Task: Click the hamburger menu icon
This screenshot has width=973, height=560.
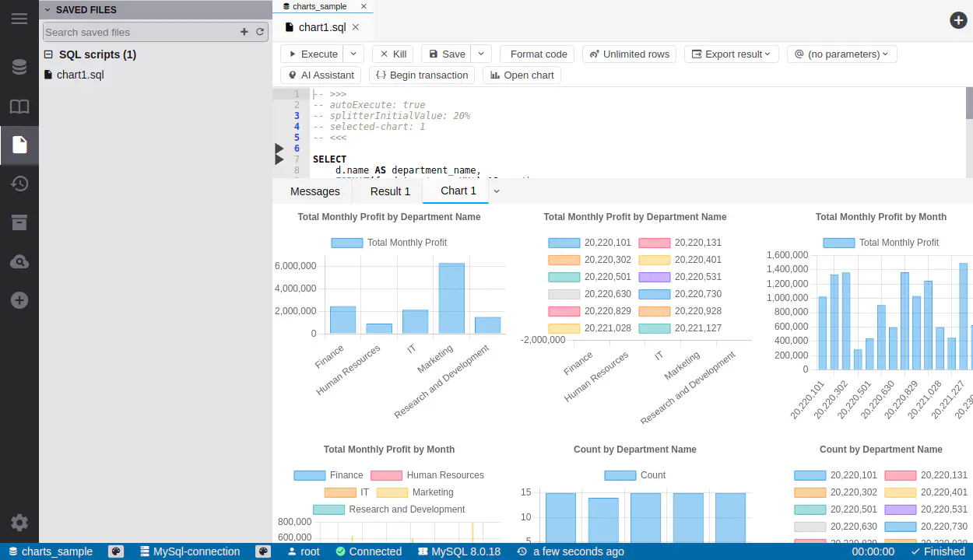Action: 19,19
